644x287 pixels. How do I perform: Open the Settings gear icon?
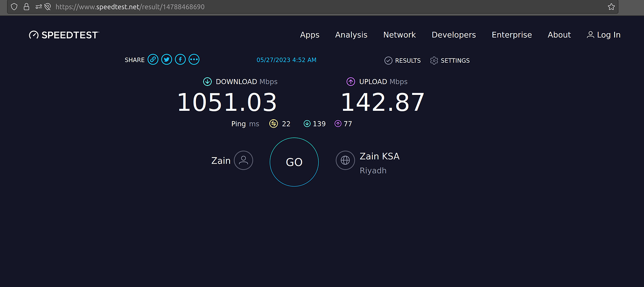click(434, 60)
